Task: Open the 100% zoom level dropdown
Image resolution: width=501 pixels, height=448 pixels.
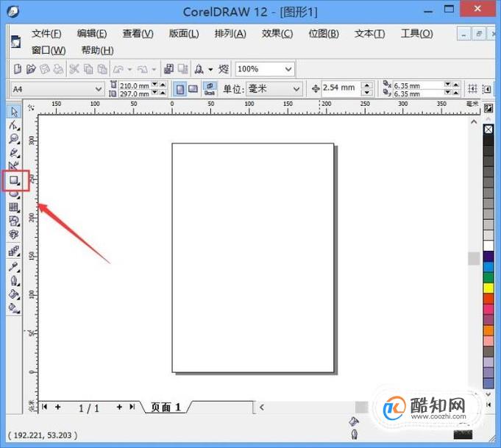Action: coord(288,69)
